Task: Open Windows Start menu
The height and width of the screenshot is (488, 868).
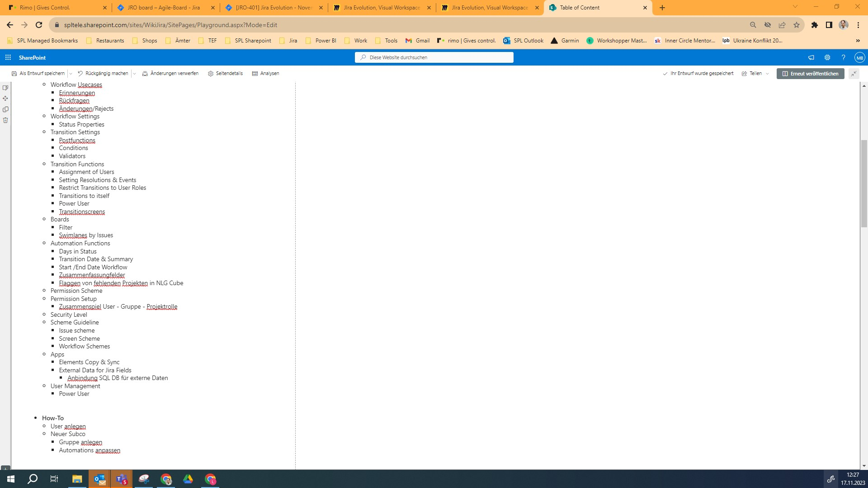Action: tap(11, 479)
